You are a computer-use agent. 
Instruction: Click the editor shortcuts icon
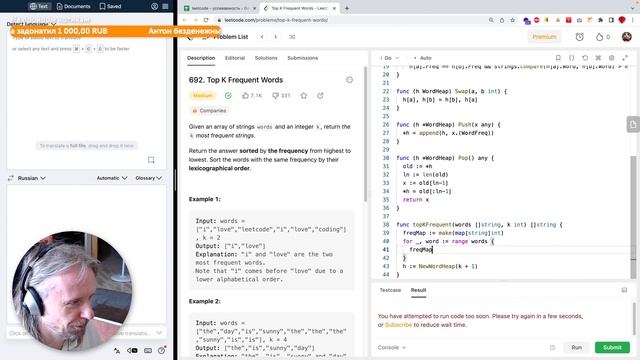click(598, 58)
